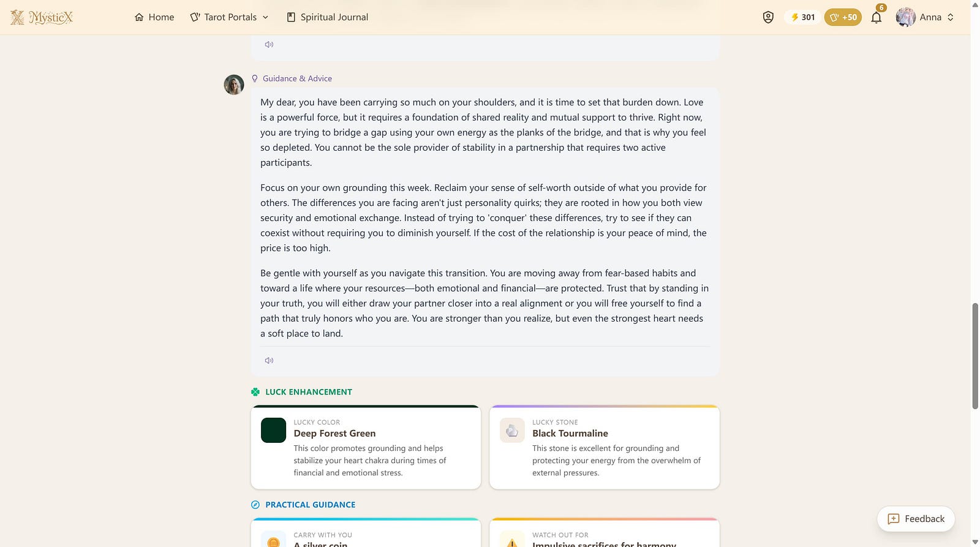Select the Deep Forest Green color swatch
980x547 pixels.
coord(273,430)
